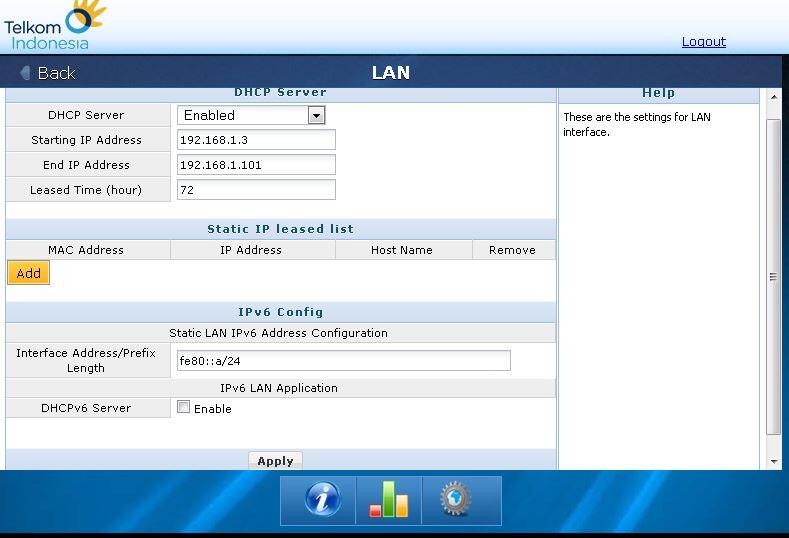Open the DHCP Server Enabled dropdown

[x=251, y=115]
